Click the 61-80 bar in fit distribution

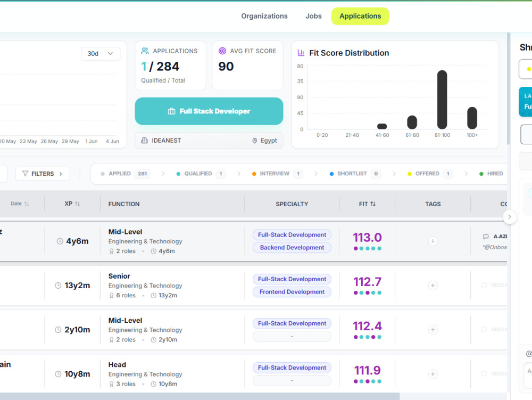pyautogui.click(x=412, y=123)
